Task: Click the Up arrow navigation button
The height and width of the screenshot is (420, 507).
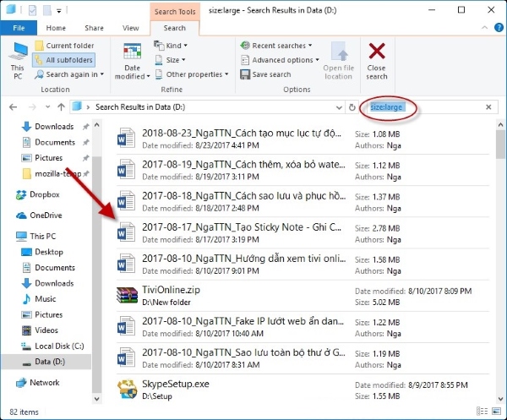Action: [59, 107]
